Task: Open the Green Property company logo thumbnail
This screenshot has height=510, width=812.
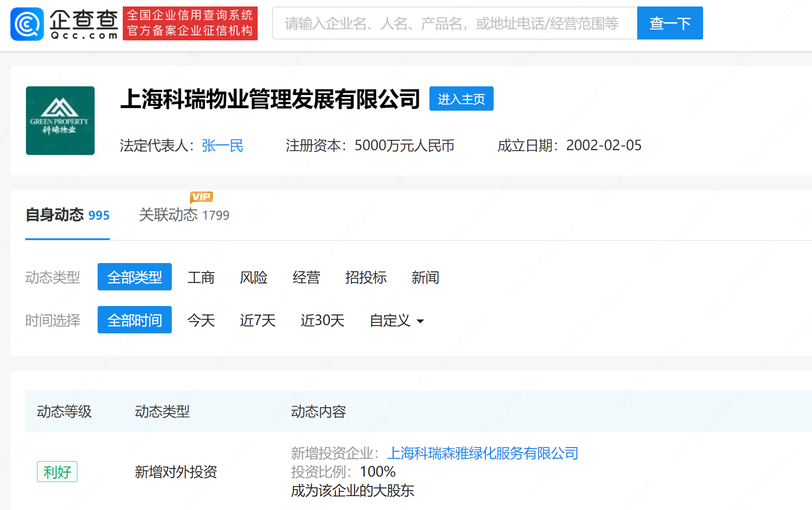Action: point(60,121)
